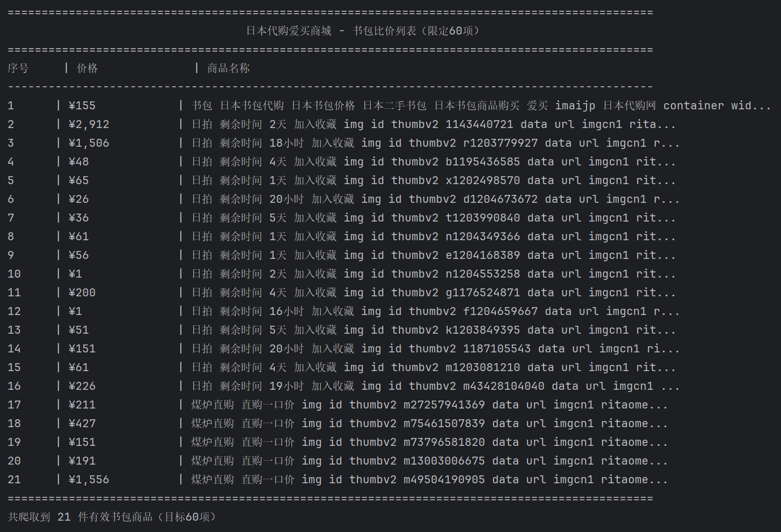Click the 价格 column header

(87, 68)
